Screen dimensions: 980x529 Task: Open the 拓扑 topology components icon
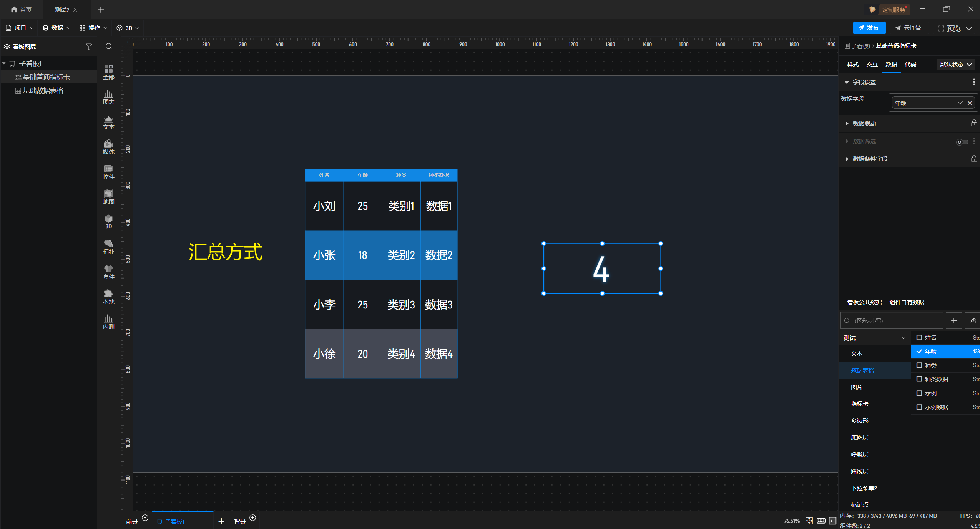coord(108,247)
